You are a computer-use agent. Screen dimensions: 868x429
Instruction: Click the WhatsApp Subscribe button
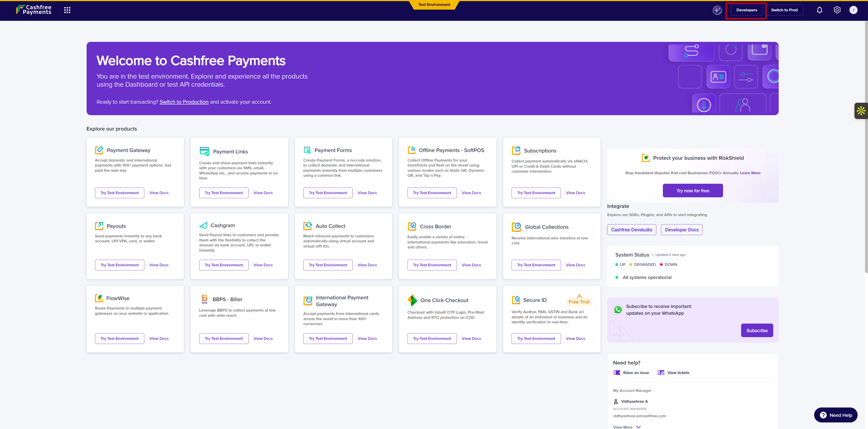tap(757, 330)
